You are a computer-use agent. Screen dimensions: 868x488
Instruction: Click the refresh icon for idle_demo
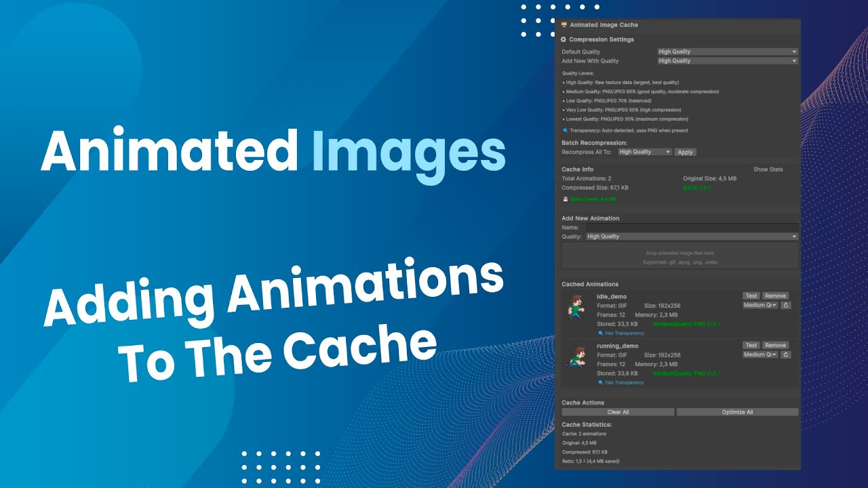coord(786,305)
